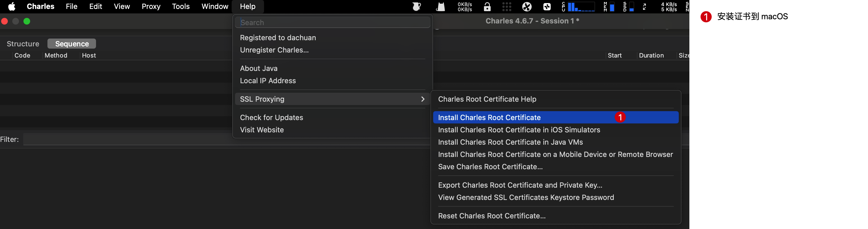This screenshot has width=868, height=229.
Task: Switch to the Sequence tab
Action: point(72,44)
